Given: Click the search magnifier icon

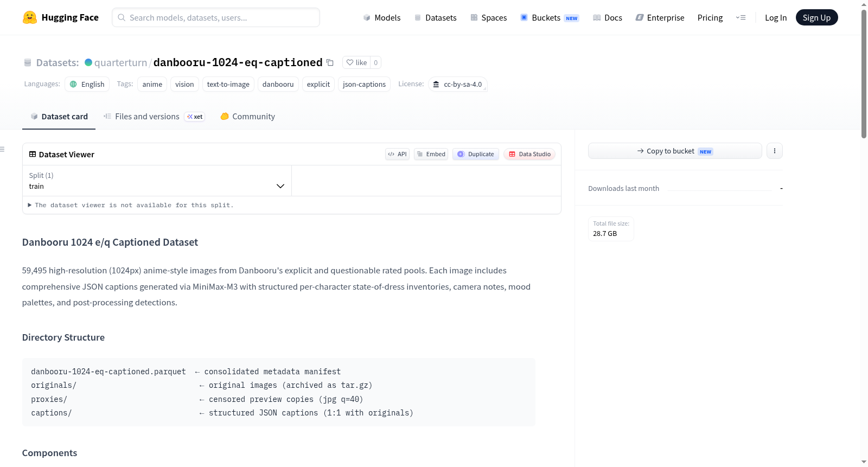Looking at the screenshot, I should pos(122,17).
